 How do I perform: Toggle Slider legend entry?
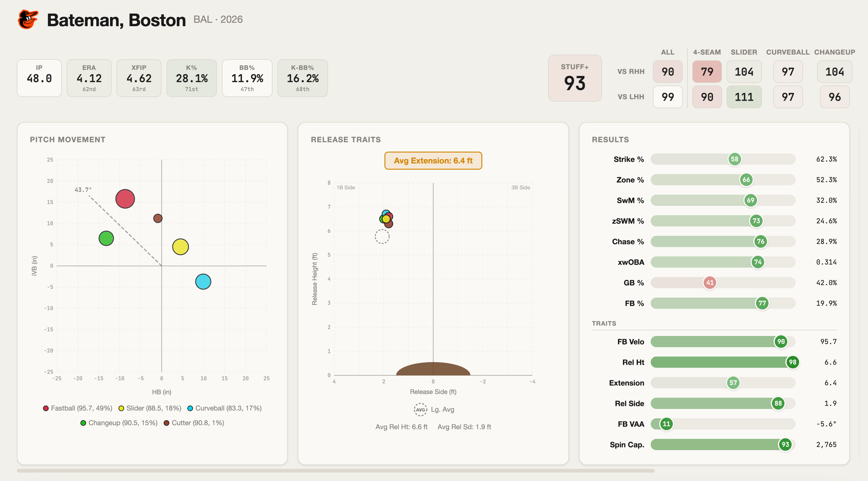[150, 408]
